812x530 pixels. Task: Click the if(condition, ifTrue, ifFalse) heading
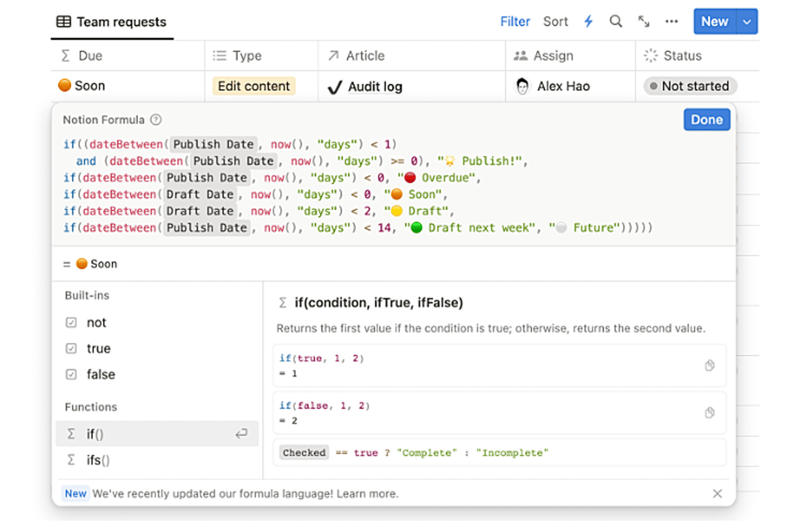click(x=379, y=302)
